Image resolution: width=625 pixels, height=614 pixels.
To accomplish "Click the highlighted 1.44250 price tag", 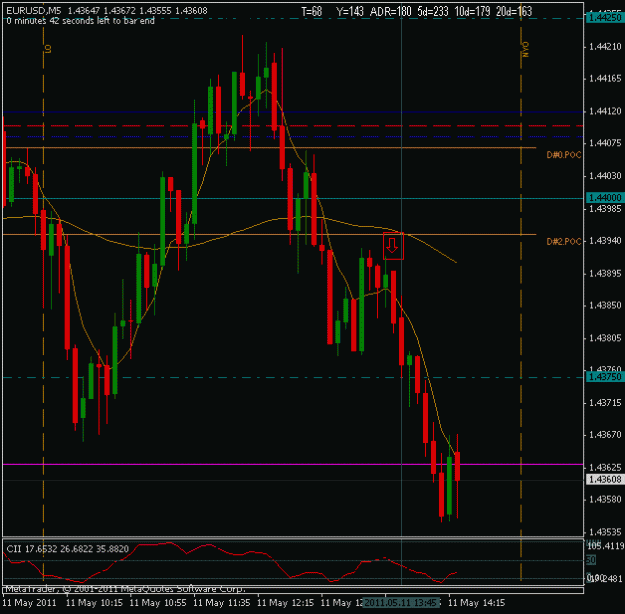I will 605,18.
